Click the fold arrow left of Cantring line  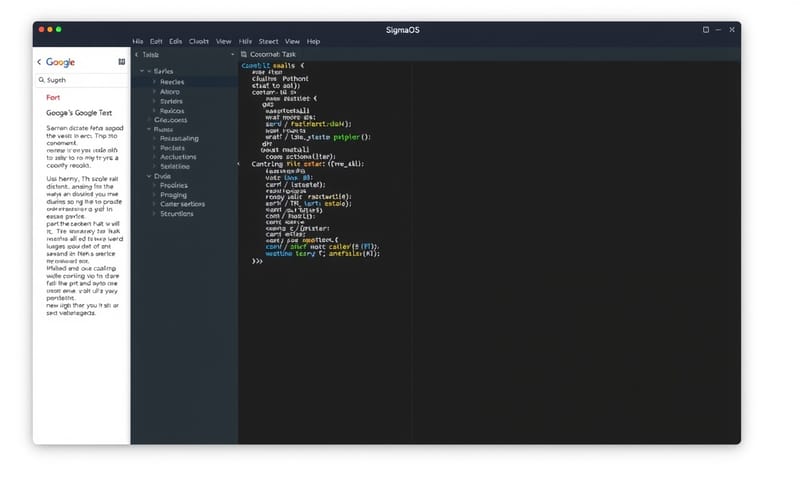click(x=238, y=163)
